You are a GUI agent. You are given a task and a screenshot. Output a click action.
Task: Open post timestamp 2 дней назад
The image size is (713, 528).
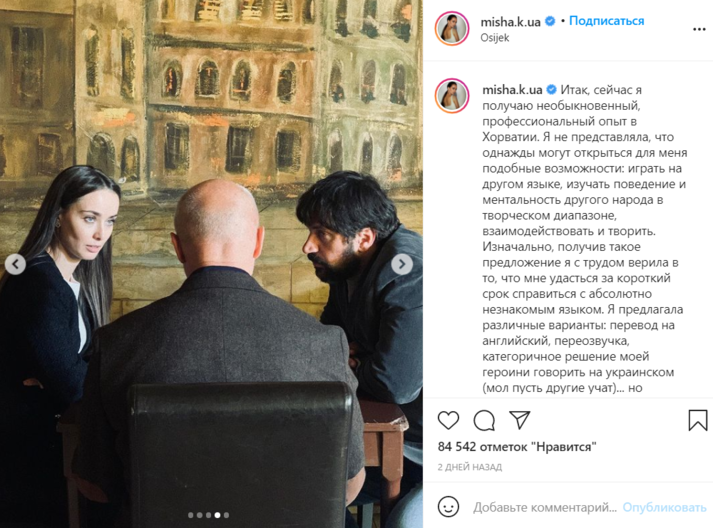[x=470, y=467]
